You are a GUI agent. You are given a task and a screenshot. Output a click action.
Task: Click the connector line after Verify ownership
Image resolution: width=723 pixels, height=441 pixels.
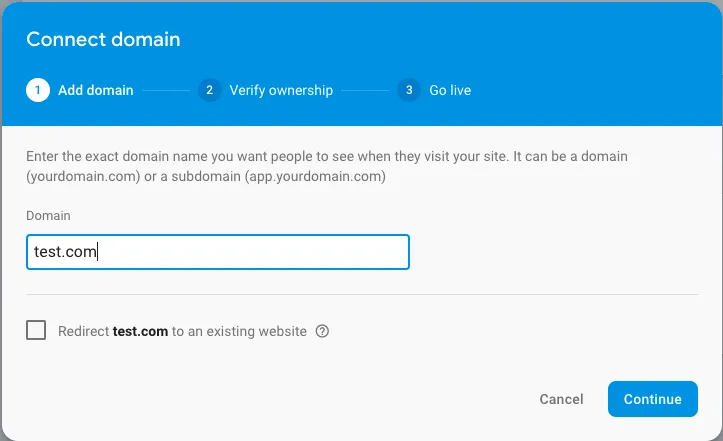[364, 90]
